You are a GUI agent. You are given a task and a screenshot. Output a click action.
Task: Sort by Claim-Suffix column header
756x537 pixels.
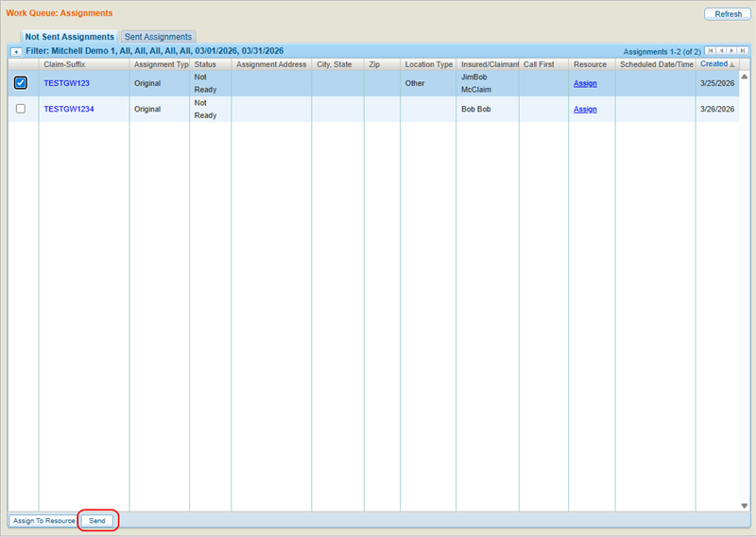pos(64,64)
